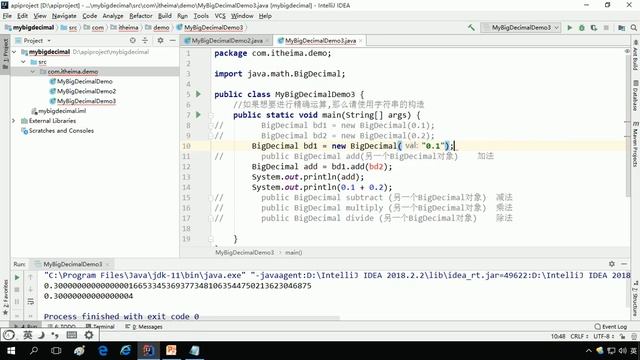This screenshot has height=360, width=640.
Task: Run MyBigDecimalDemo3 from the top toolbar
Action: click(x=570, y=27)
